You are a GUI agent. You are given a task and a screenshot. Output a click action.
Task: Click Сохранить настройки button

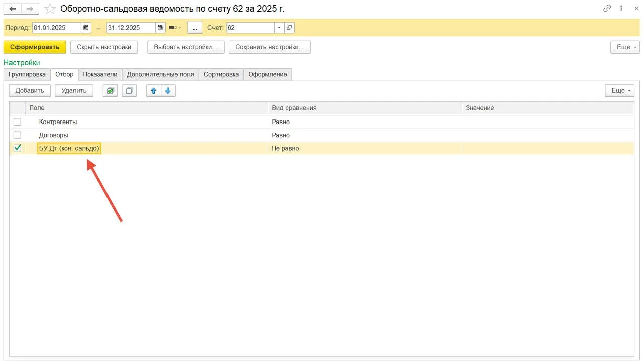[x=270, y=47]
